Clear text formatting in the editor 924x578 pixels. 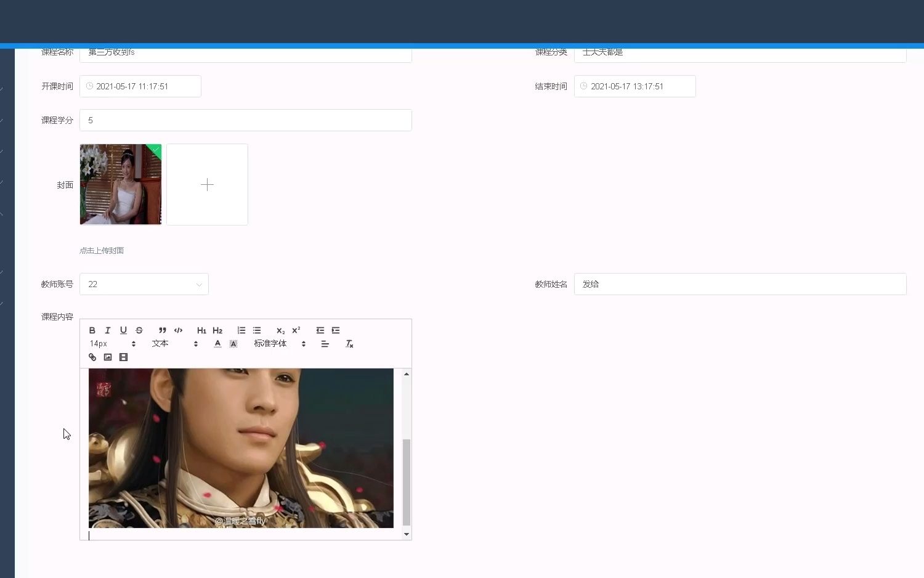coord(349,344)
